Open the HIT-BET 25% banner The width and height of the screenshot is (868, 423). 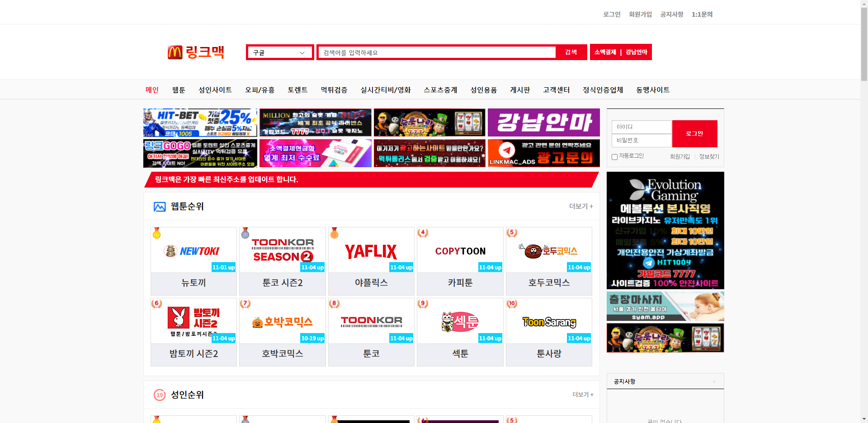coord(200,122)
